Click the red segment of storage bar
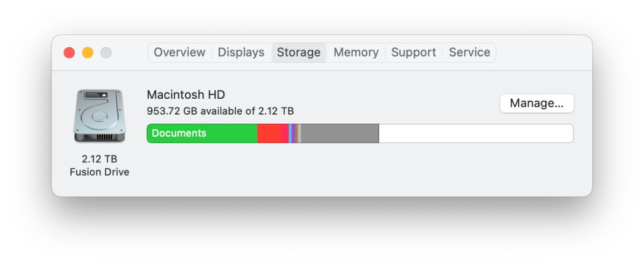 pos(273,133)
